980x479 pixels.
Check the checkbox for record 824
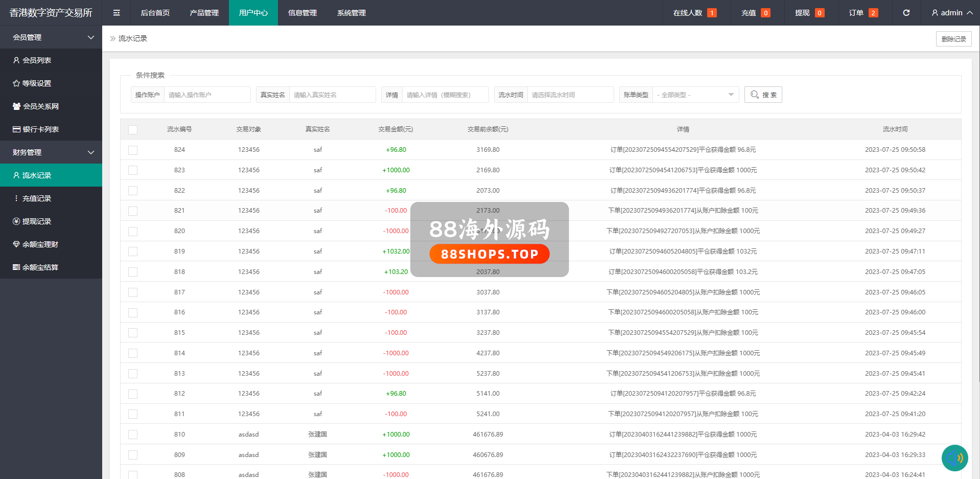133,150
